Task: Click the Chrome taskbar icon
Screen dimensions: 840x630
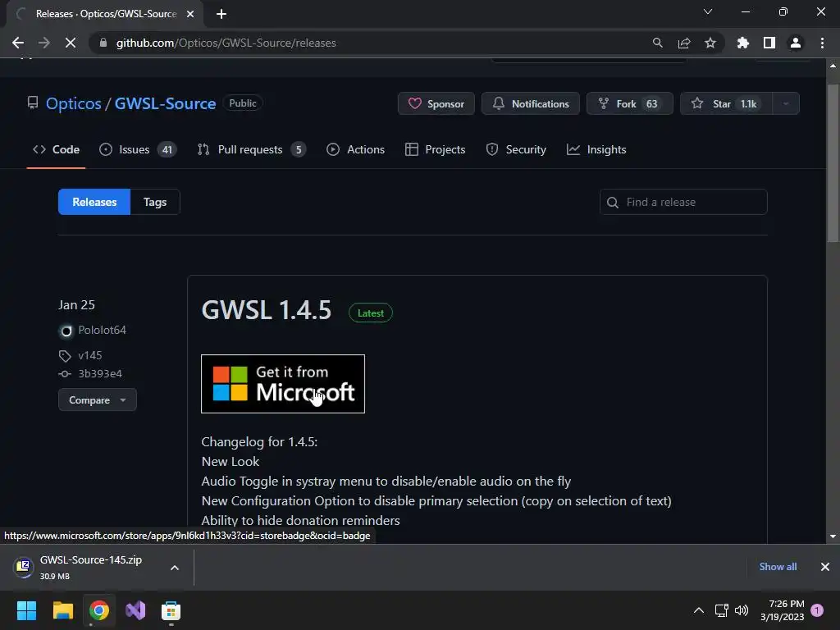Action: [99, 610]
